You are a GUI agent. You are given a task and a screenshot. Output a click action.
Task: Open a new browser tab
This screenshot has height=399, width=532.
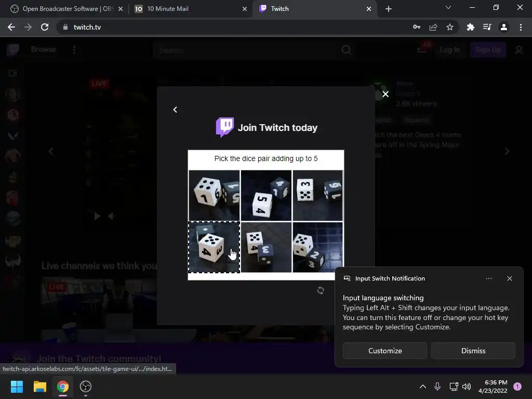click(x=389, y=9)
